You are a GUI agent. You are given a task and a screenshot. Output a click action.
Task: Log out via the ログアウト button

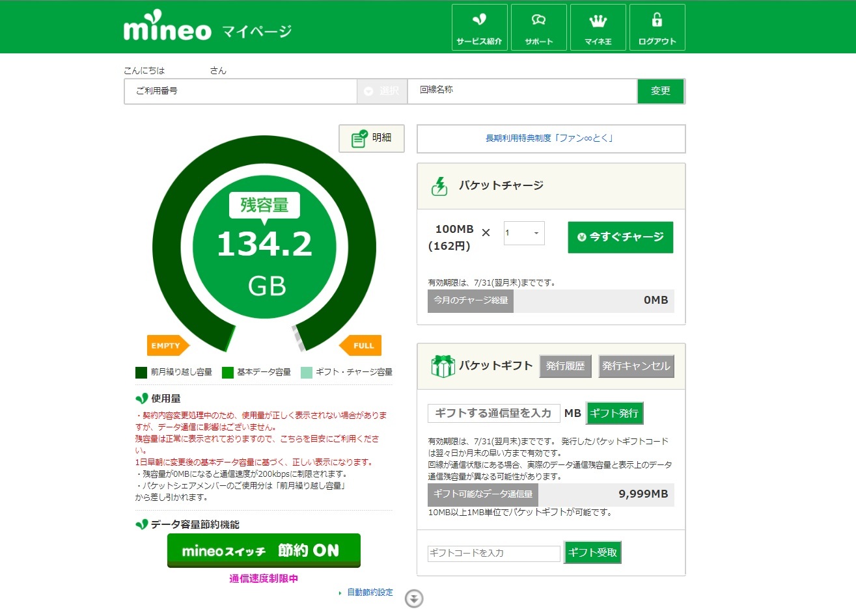pyautogui.click(x=657, y=27)
